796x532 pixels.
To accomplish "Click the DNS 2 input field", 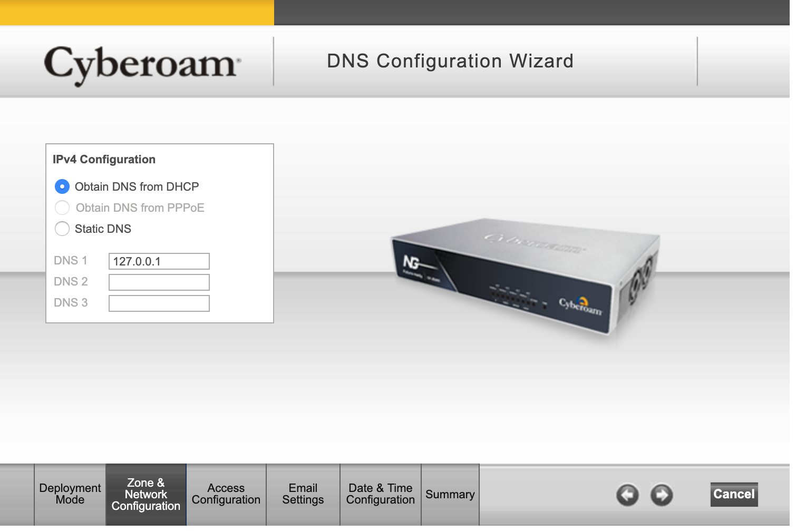I will pos(159,282).
